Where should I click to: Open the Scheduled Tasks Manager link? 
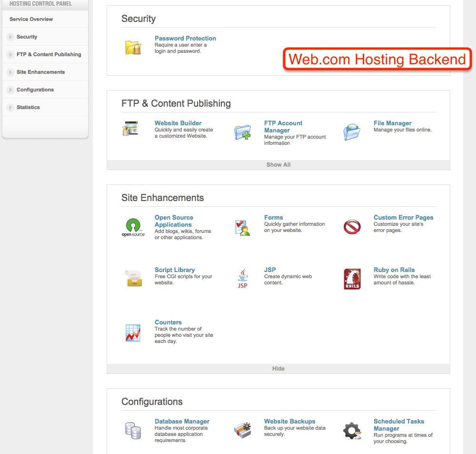(x=398, y=425)
